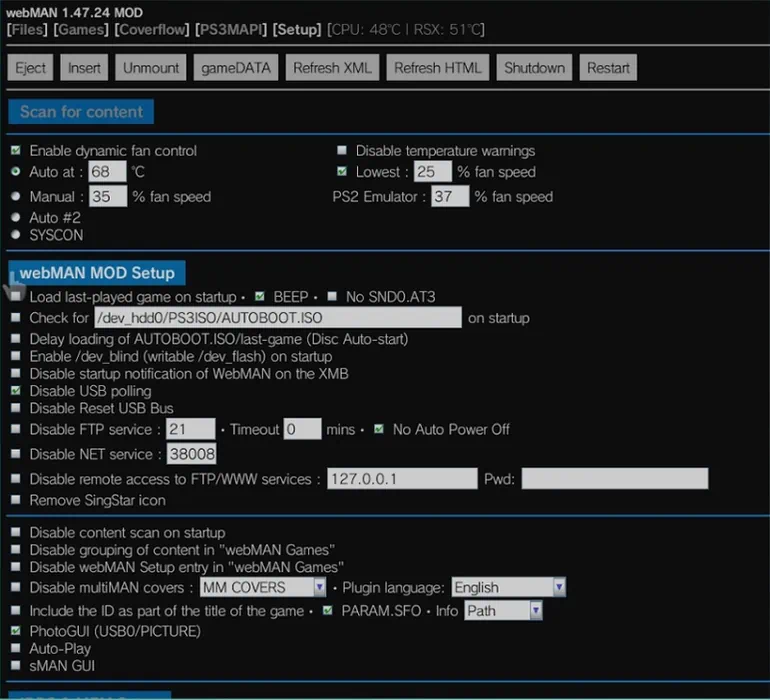The height and width of the screenshot is (700, 770).
Task: Open the Files link
Action: pyautogui.click(x=27, y=29)
